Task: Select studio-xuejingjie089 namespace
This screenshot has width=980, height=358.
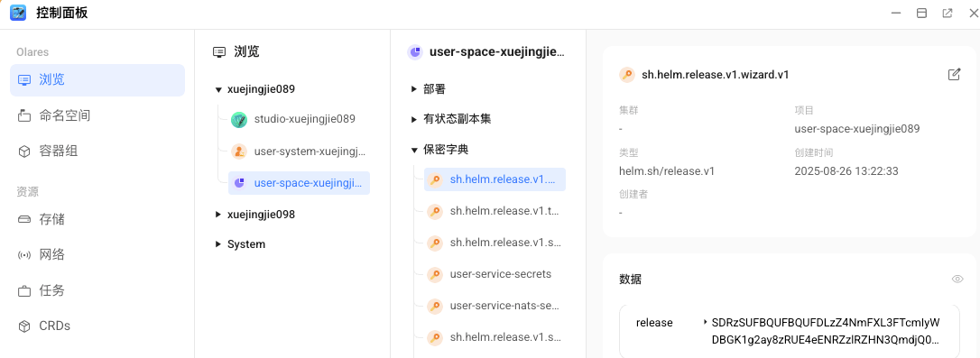Action: click(x=299, y=119)
